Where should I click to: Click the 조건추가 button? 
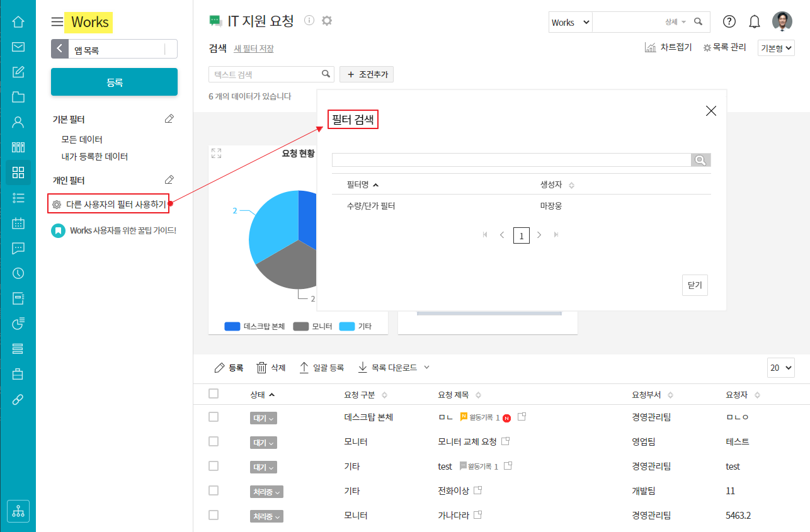(367, 74)
